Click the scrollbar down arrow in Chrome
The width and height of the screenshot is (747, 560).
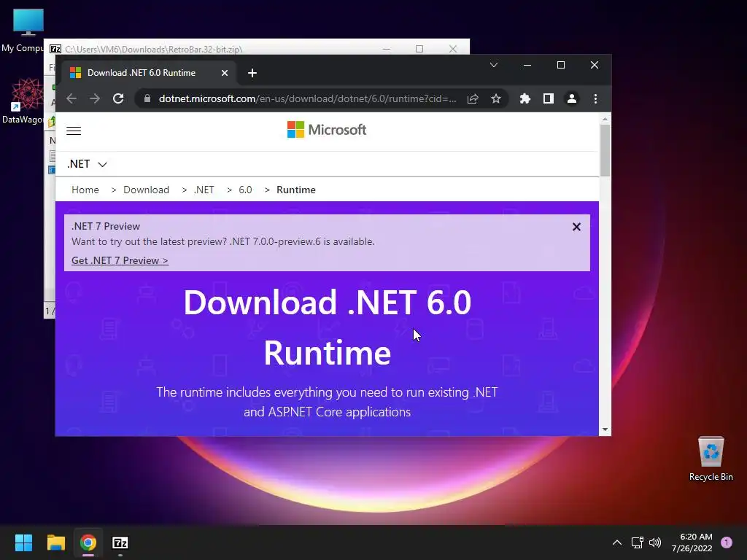click(x=605, y=429)
